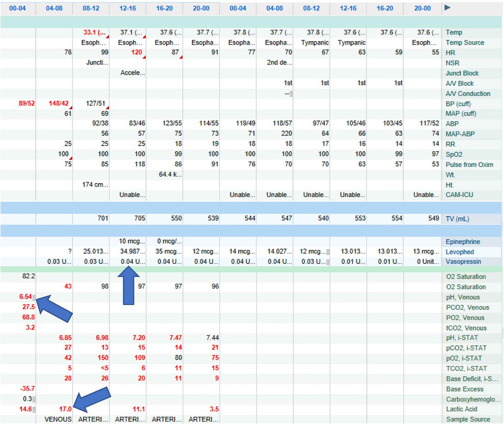Select the second 04-08 time column header
Viewport: 504px width, 425px height.
point(275,8)
